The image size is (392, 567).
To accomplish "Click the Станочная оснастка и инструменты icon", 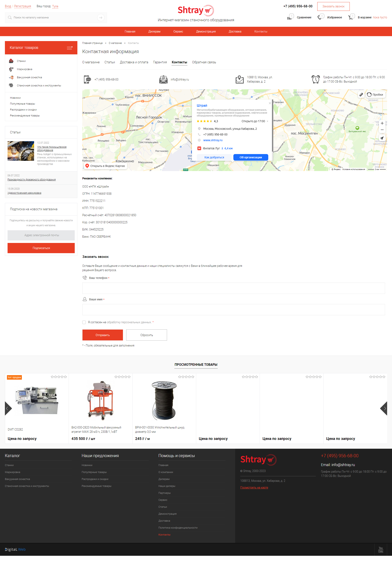I will point(11,86).
